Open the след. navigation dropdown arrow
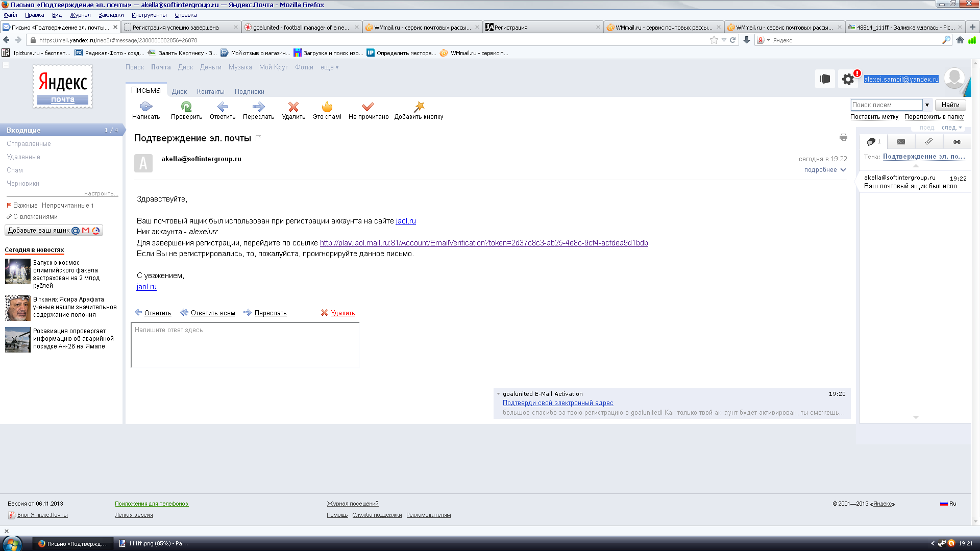 click(x=960, y=128)
